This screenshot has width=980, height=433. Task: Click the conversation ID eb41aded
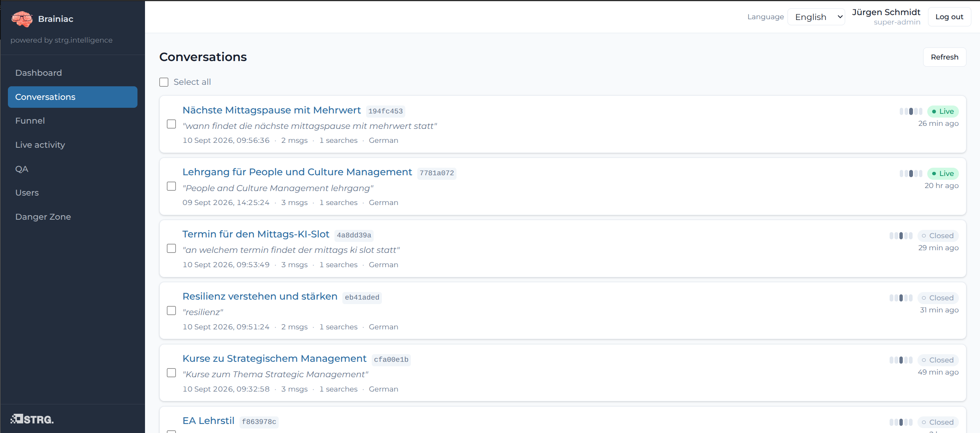point(362,297)
